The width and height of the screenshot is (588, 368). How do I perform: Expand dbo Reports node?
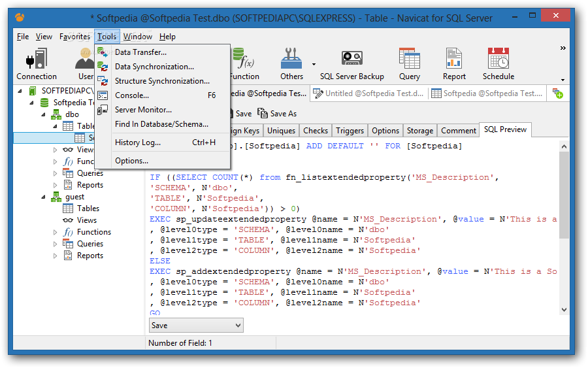tap(55, 185)
